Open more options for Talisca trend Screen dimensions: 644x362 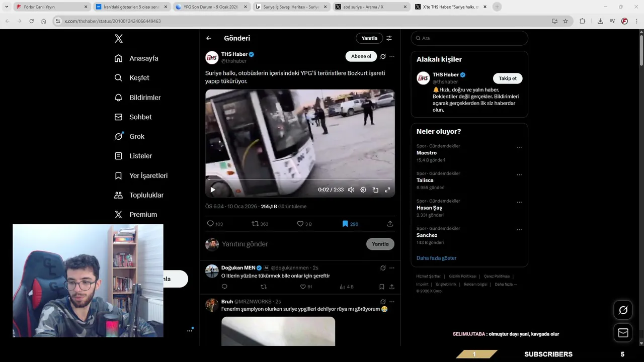519,175
